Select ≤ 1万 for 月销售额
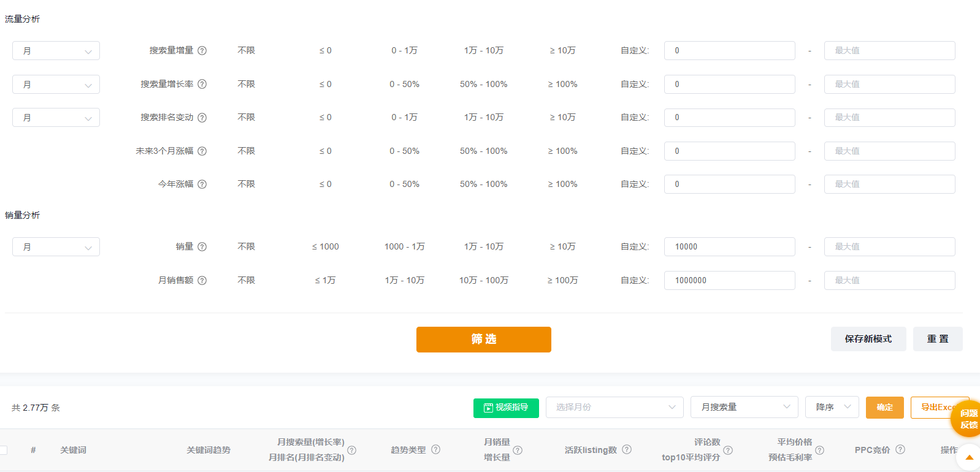980x472 pixels. coord(325,280)
